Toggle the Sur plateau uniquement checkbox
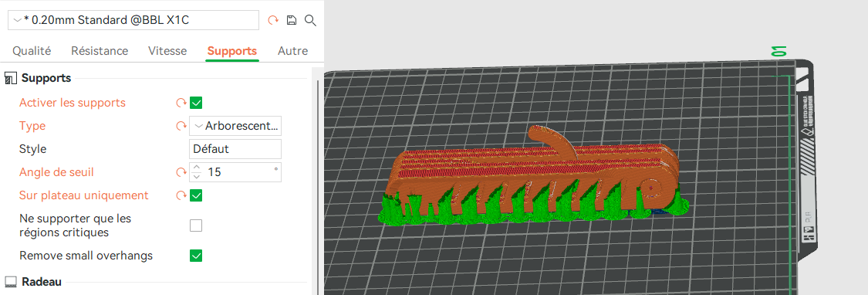This screenshot has height=295, width=868. pos(196,195)
